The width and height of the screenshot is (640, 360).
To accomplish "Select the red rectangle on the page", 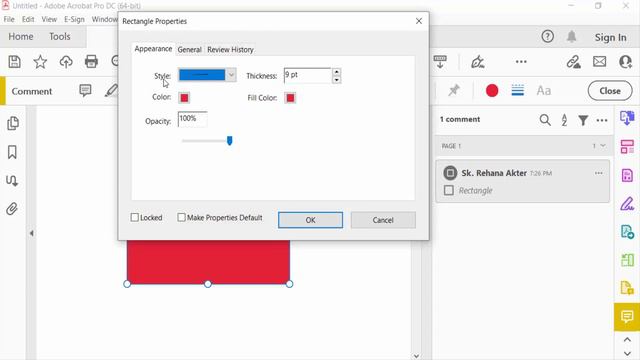I will coord(208,262).
